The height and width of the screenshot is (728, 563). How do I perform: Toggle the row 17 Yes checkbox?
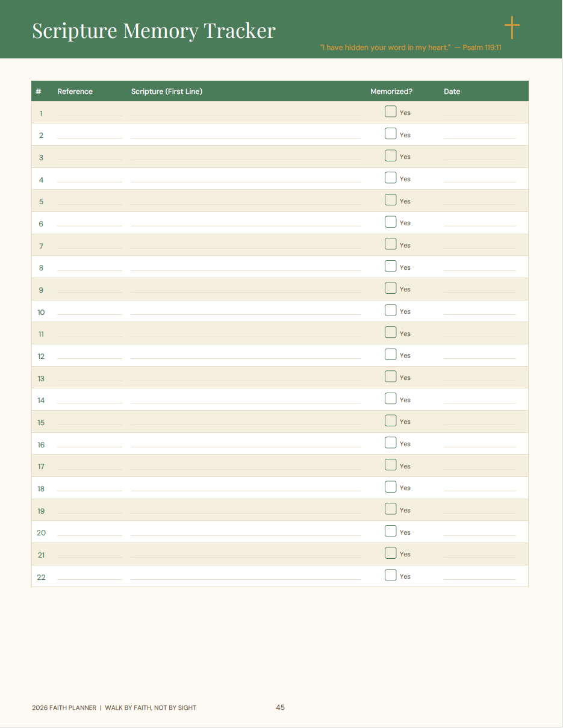click(x=391, y=465)
